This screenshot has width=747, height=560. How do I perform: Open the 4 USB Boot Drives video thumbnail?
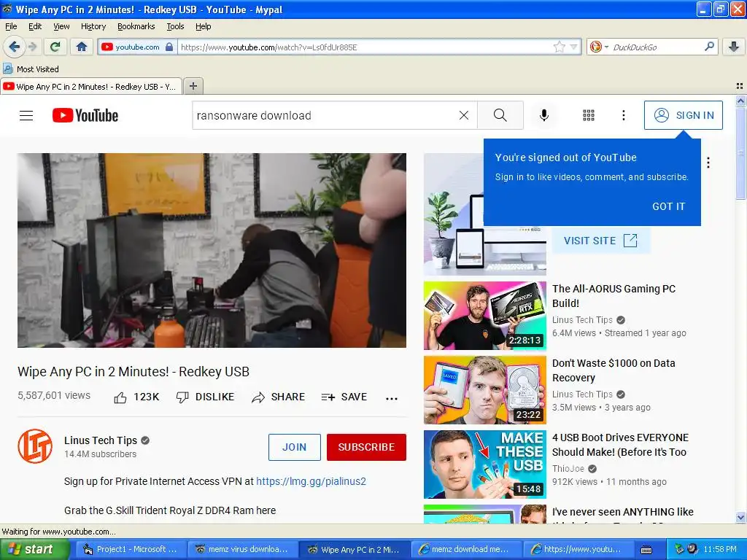(485, 464)
